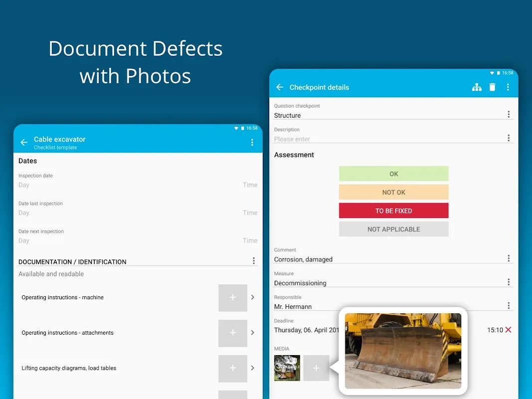This screenshot has height=399, width=532.
Task: Open the hierarchy structure icon
Action: point(477,87)
